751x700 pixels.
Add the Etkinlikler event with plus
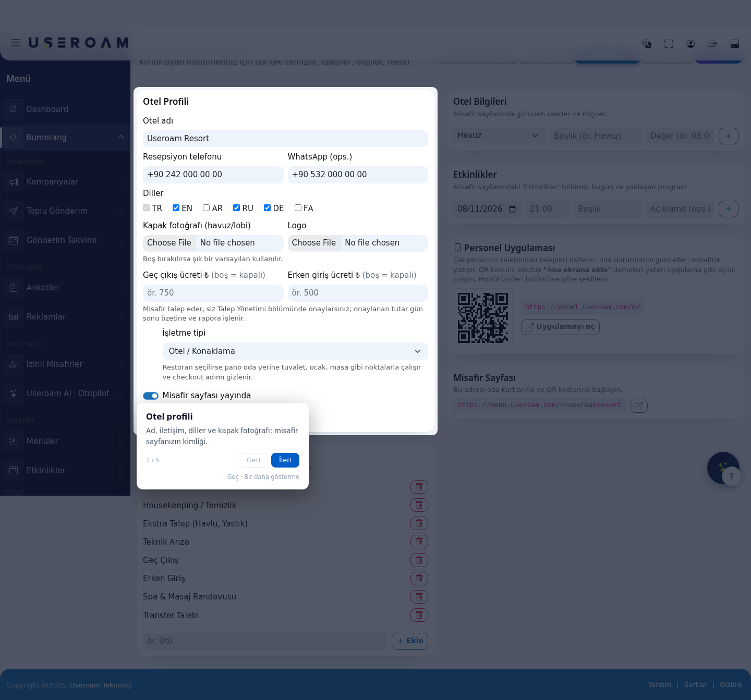pyautogui.click(x=729, y=209)
